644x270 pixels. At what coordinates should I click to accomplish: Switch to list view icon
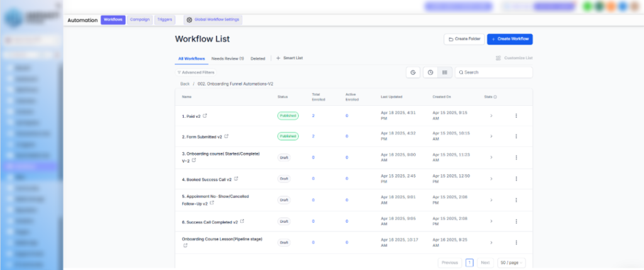click(x=445, y=72)
